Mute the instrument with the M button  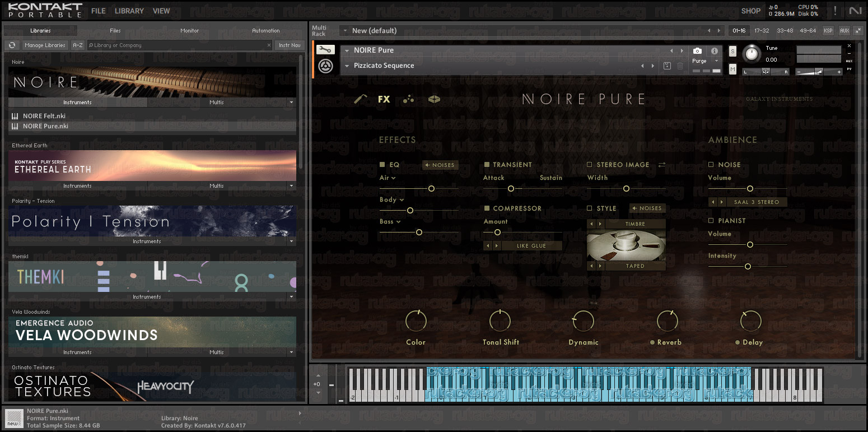coord(733,69)
